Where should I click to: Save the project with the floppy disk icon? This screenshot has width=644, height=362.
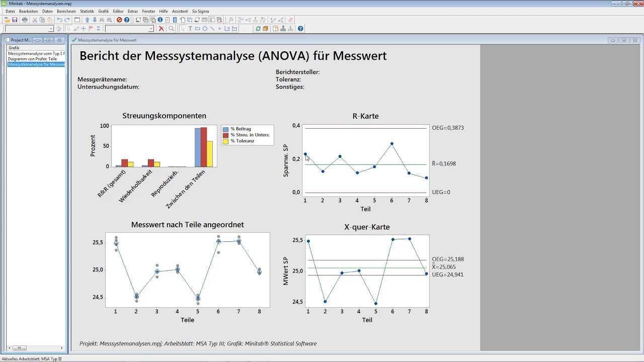[15, 20]
